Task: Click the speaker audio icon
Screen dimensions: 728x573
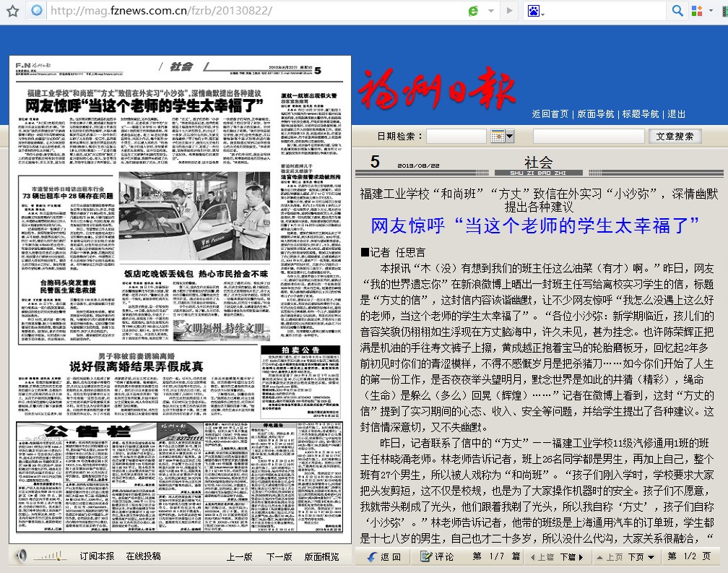Action: point(22,556)
